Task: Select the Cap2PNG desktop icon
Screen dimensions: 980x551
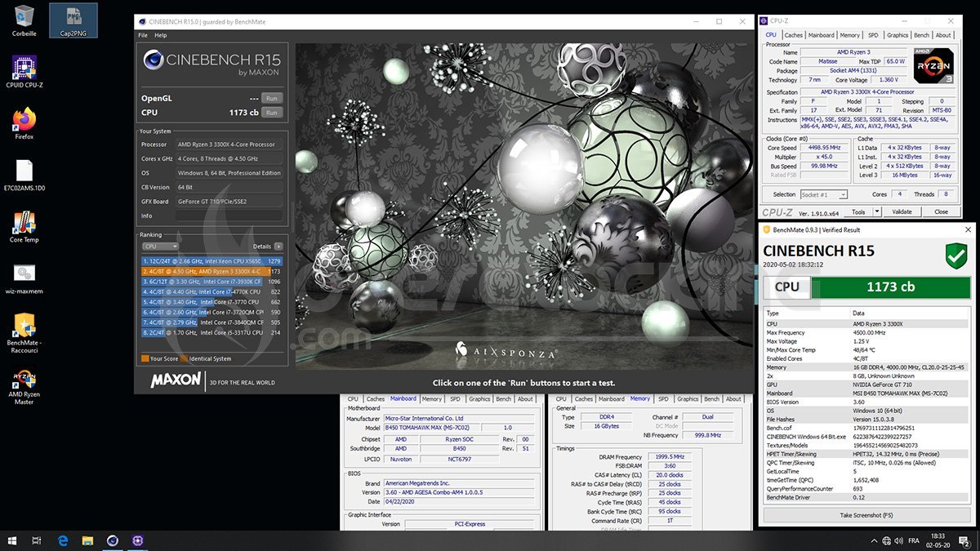Action: (73, 20)
